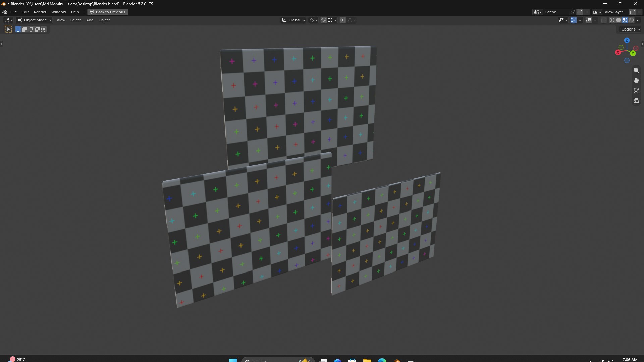Pin the Scene with pin icon
The height and width of the screenshot is (362, 644).
(573, 12)
